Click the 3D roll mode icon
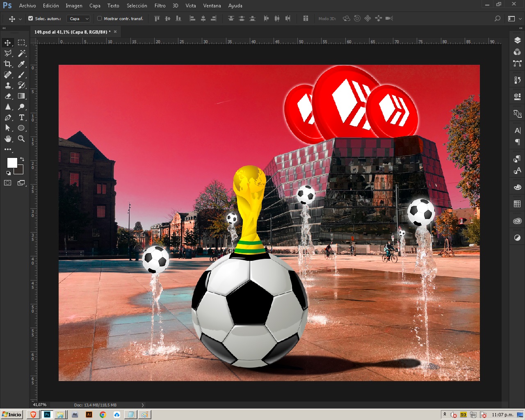This screenshot has width=525, height=420. coord(357,18)
